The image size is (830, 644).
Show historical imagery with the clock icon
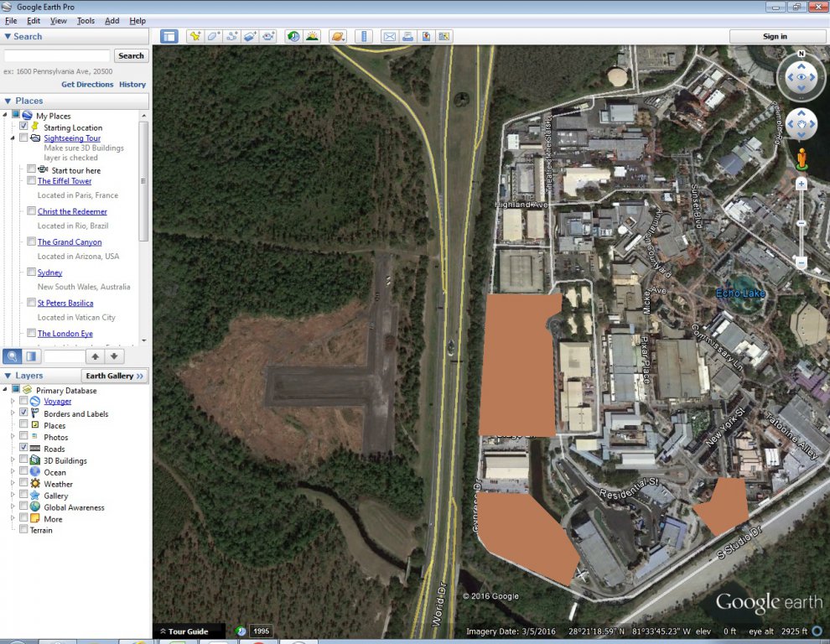pos(293,37)
